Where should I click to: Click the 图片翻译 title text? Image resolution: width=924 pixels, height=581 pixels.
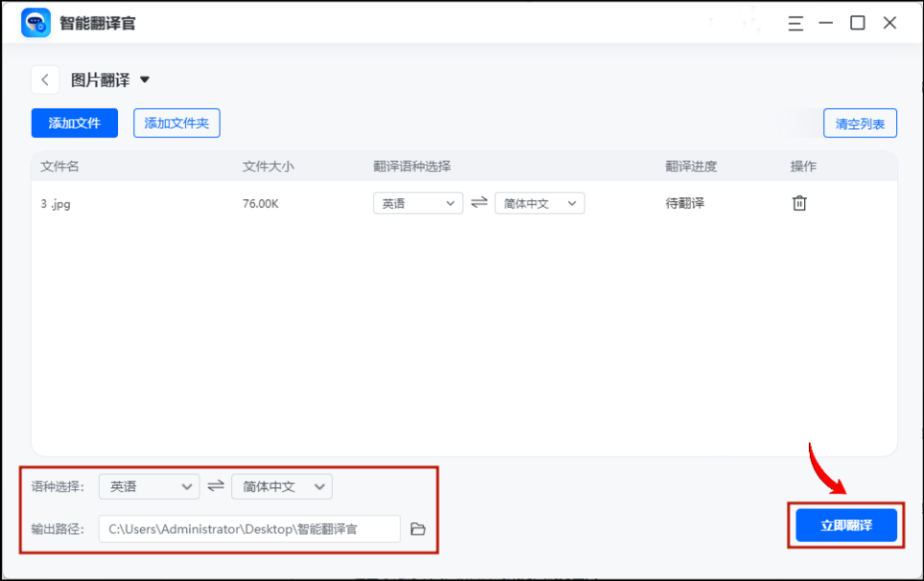tap(100, 80)
